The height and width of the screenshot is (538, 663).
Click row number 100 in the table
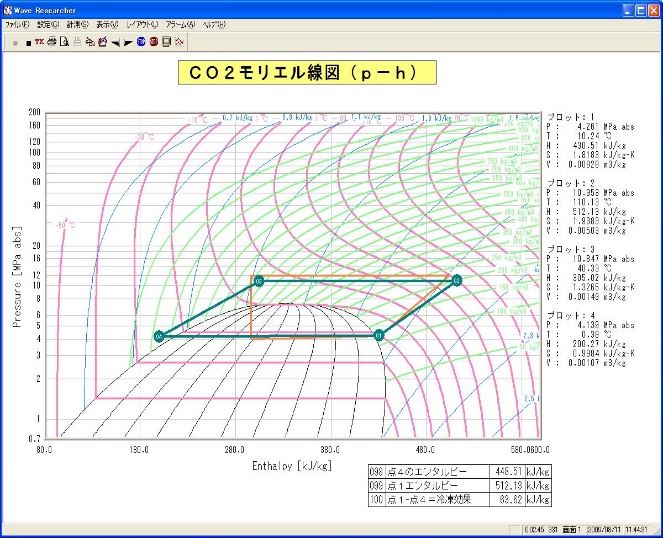[x=377, y=499]
